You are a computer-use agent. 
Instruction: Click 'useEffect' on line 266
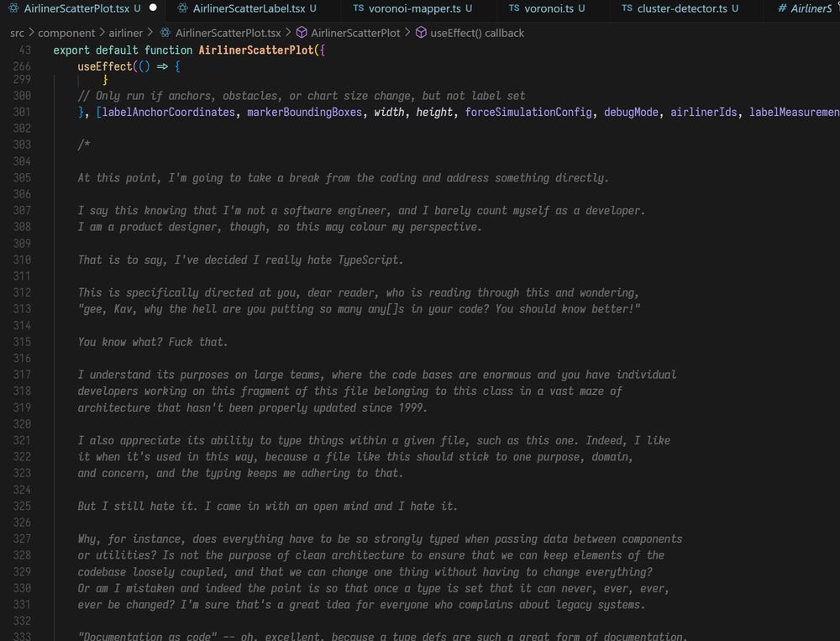104,66
